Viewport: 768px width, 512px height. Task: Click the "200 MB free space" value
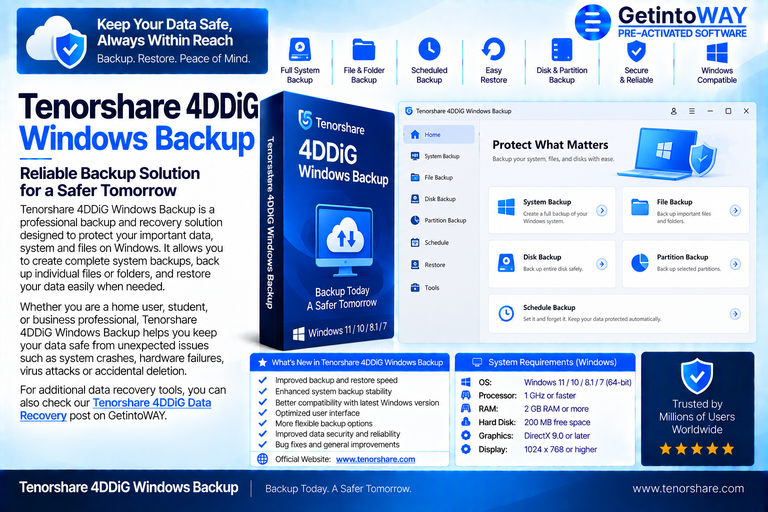(557, 422)
